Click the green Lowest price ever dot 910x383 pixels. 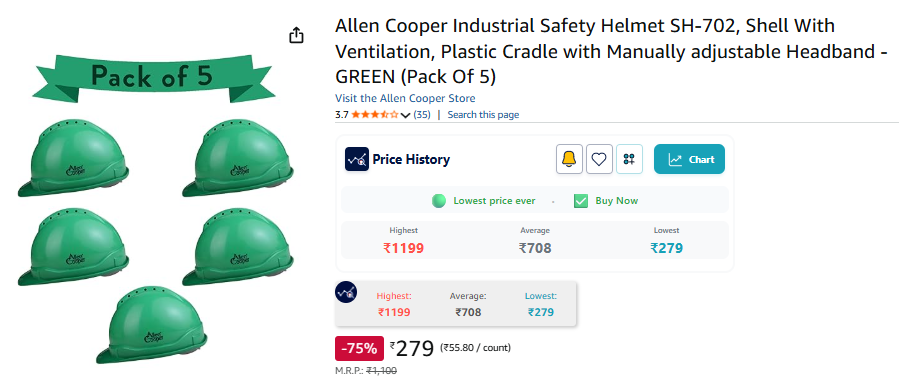point(439,201)
